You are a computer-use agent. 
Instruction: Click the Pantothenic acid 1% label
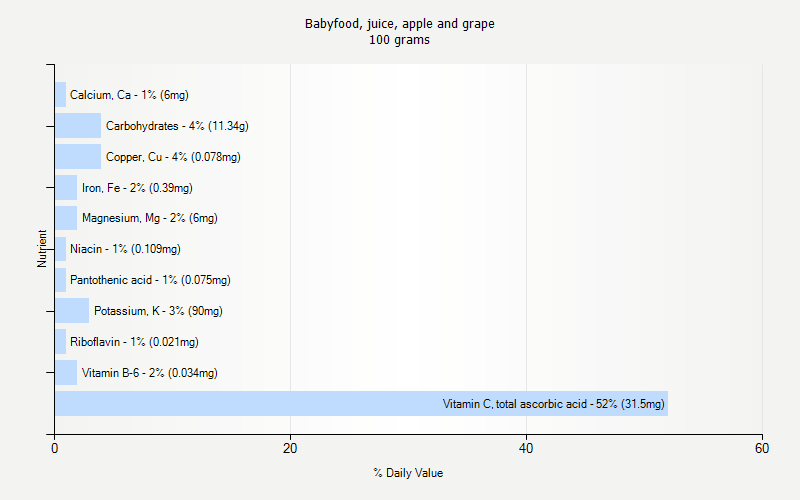(150, 280)
